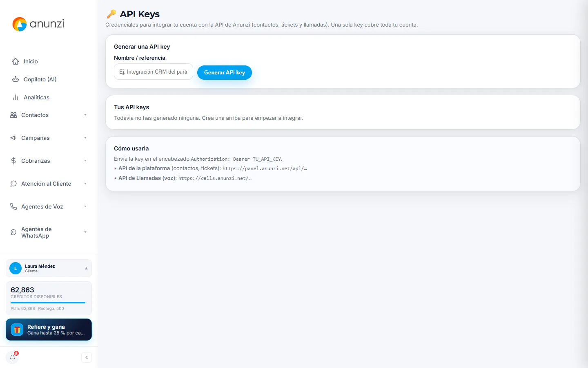
Task: Click the Authorization: Bearer header text
Action: click(x=236, y=159)
